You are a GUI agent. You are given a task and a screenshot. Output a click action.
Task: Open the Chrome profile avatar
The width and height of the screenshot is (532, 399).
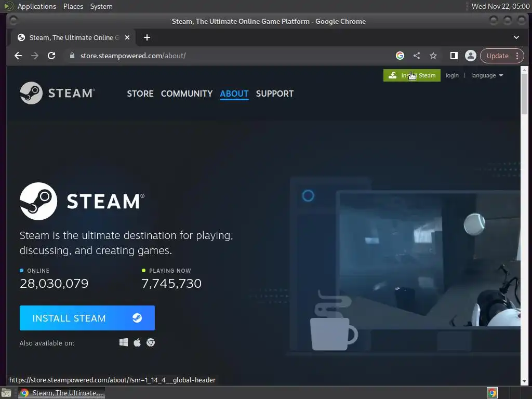(471, 56)
